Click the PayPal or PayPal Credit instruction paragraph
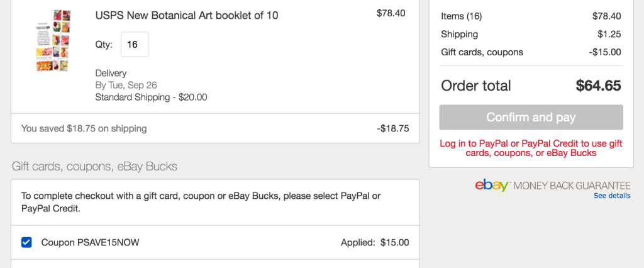Screen dimensions: 644x268 (201, 202)
